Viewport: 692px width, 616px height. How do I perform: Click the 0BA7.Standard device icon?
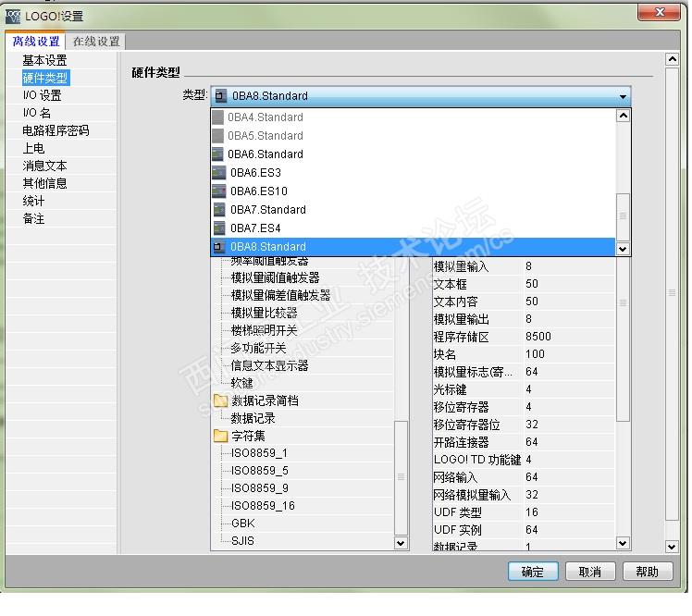(x=219, y=210)
